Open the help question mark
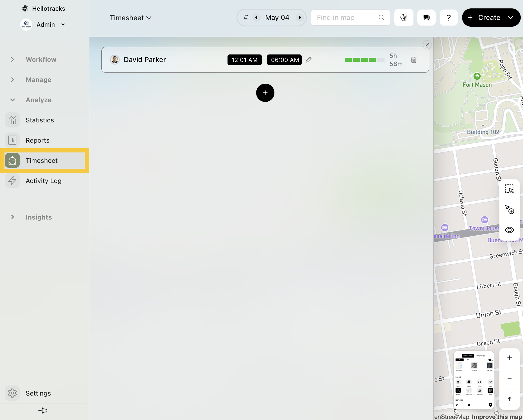The image size is (523, 420). coord(449,17)
